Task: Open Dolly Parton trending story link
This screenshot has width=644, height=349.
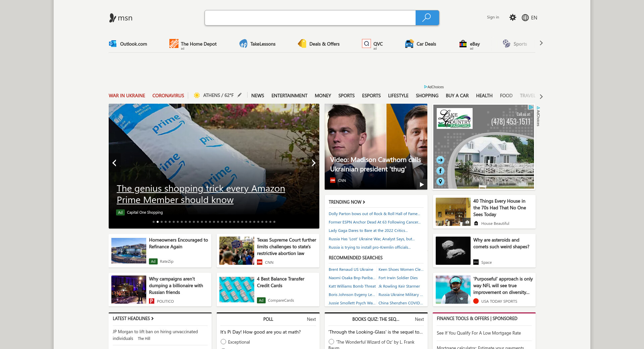Action: (374, 214)
